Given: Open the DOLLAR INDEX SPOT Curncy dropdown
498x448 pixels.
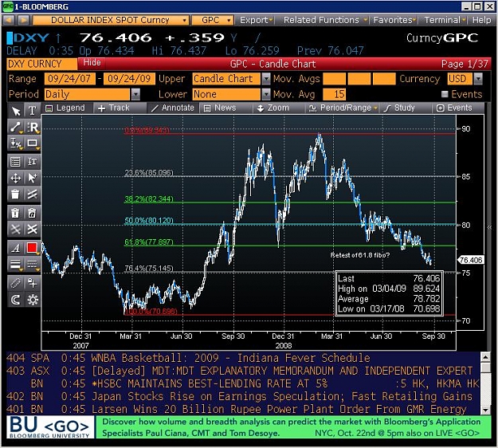Looking at the screenshot, I should [x=111, y=20].
